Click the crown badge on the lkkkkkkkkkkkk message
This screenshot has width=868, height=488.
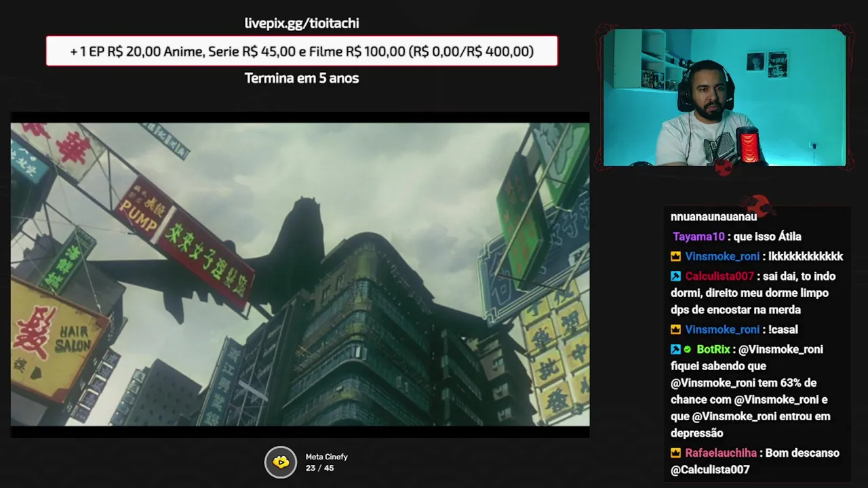tap(675, 256)
